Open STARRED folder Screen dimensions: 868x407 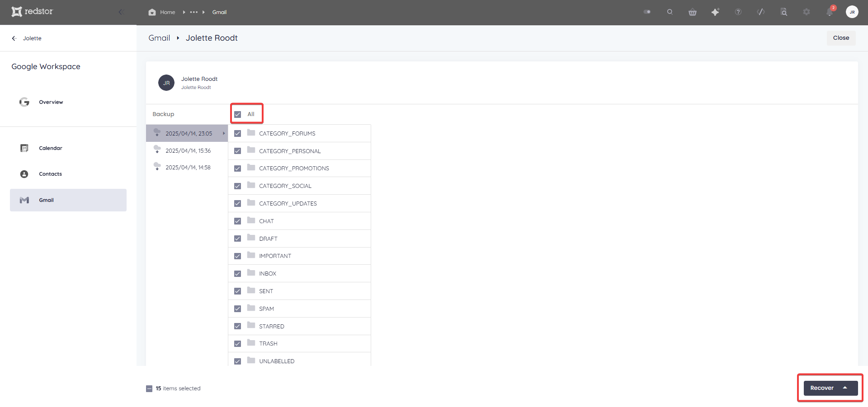pos(272,326)
